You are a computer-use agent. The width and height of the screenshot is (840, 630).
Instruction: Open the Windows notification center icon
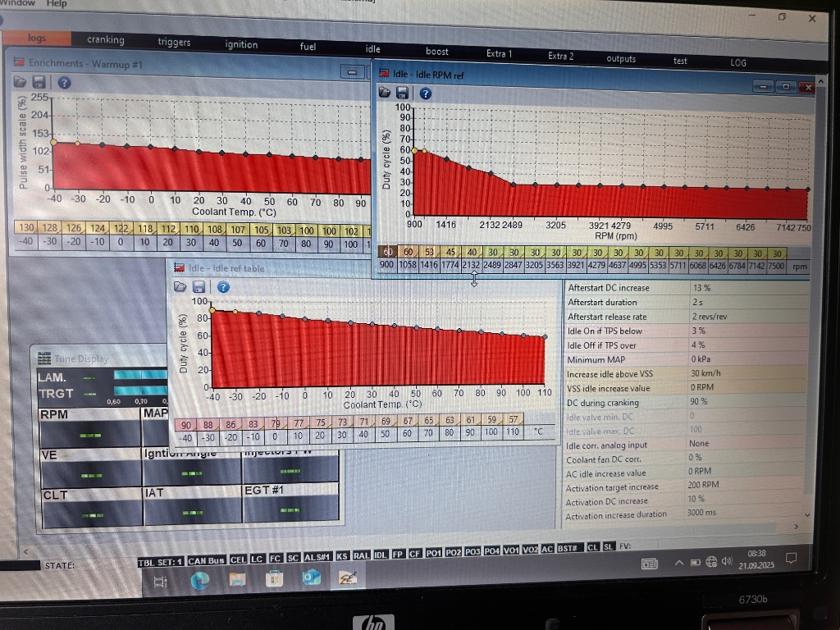pos(791,559)
